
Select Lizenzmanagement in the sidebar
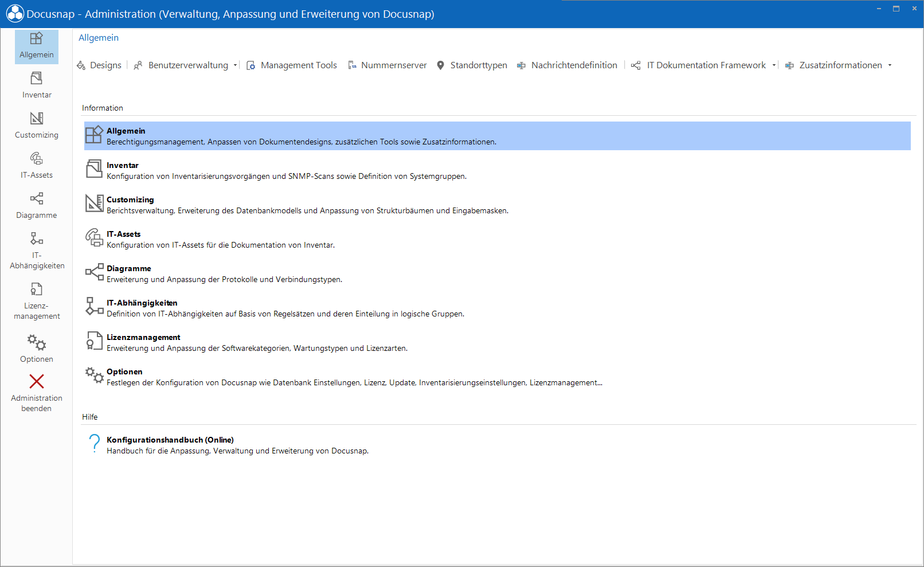37,300
